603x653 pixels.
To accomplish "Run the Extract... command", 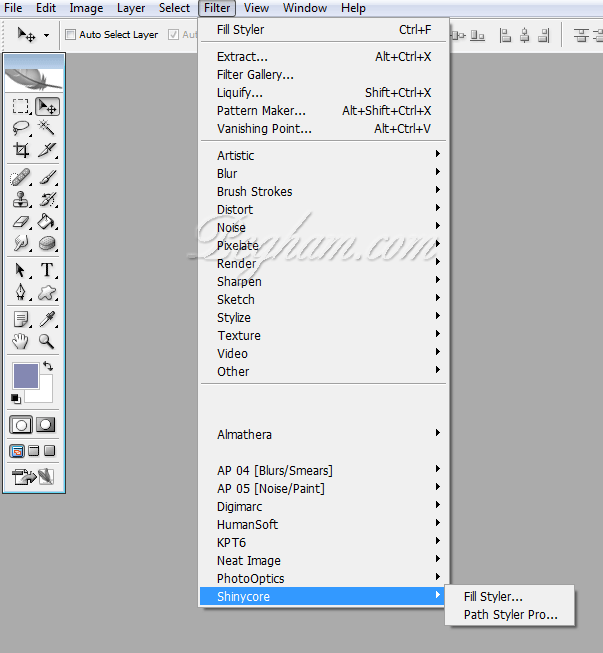I will tap(323, 57).
